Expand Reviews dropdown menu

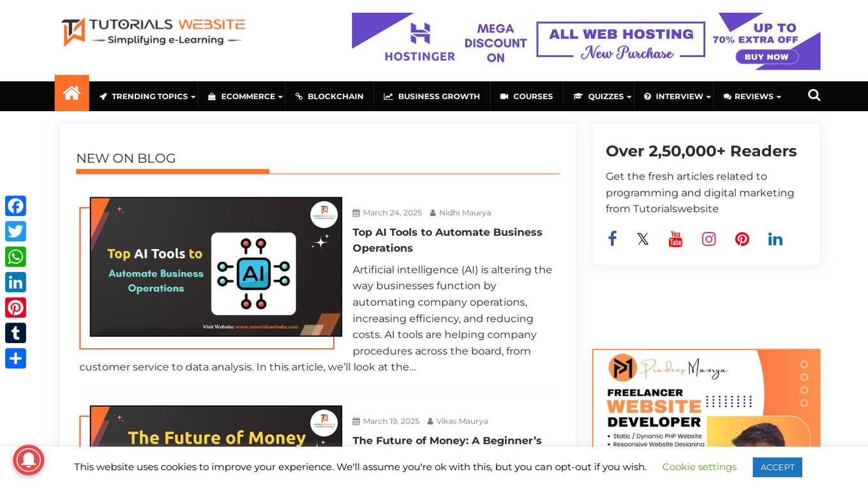(x=752, y=96)
